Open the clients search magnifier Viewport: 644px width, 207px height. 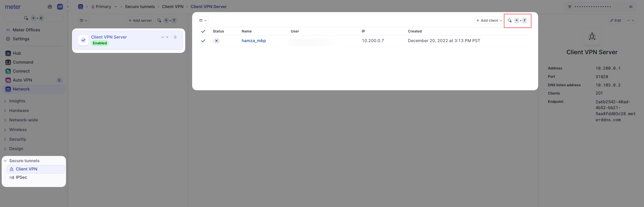coord(510,21)
